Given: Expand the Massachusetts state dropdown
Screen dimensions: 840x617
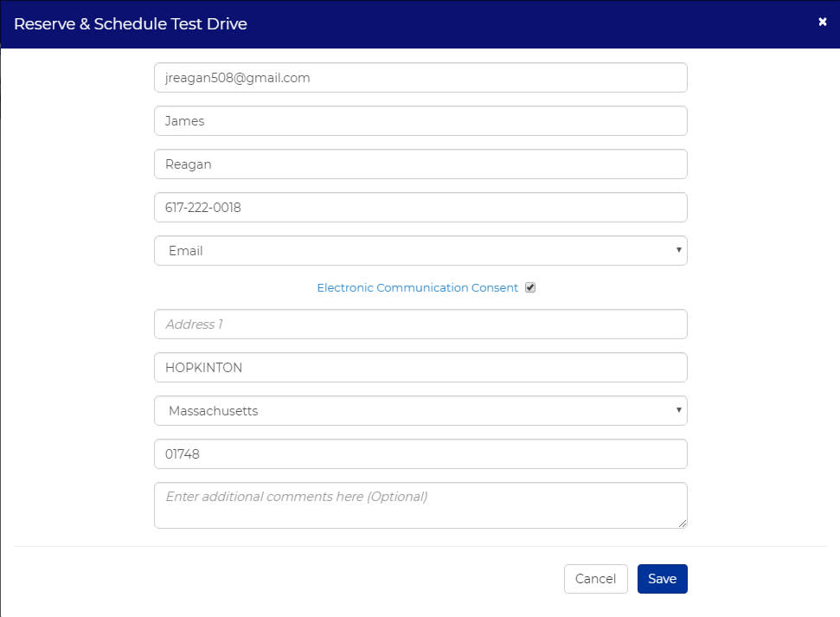Looking at the screenshot, I should [420, 411].
